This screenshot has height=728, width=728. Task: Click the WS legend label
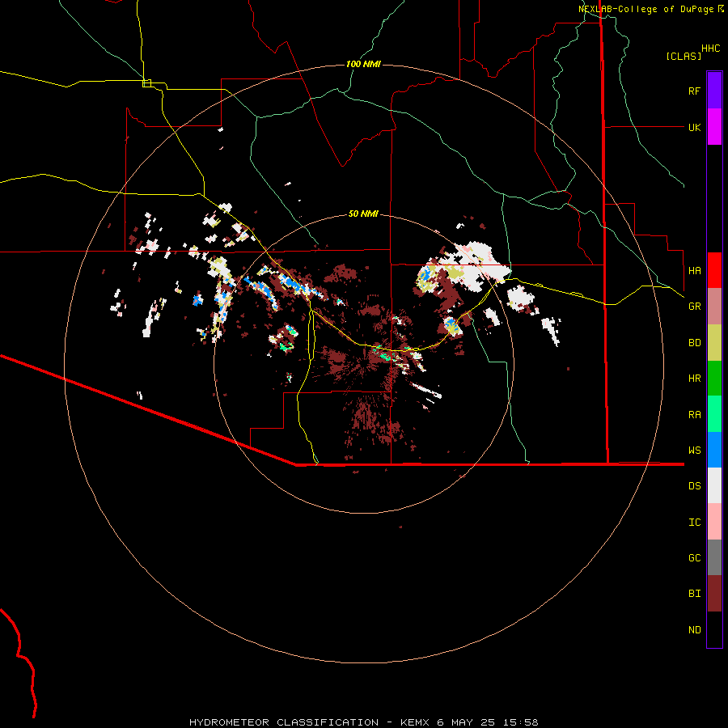click(694, 451)
